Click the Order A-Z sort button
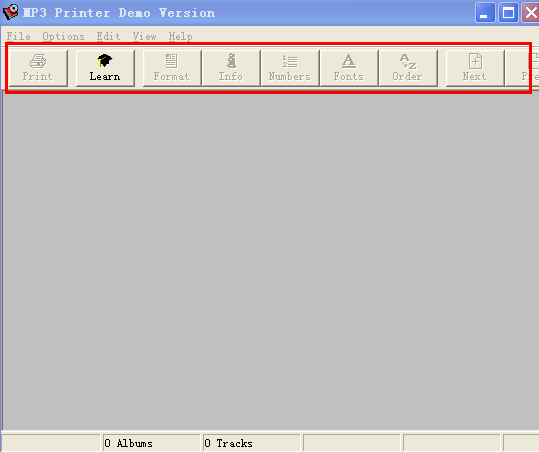The image size is (539, 452). coord(408,68)
